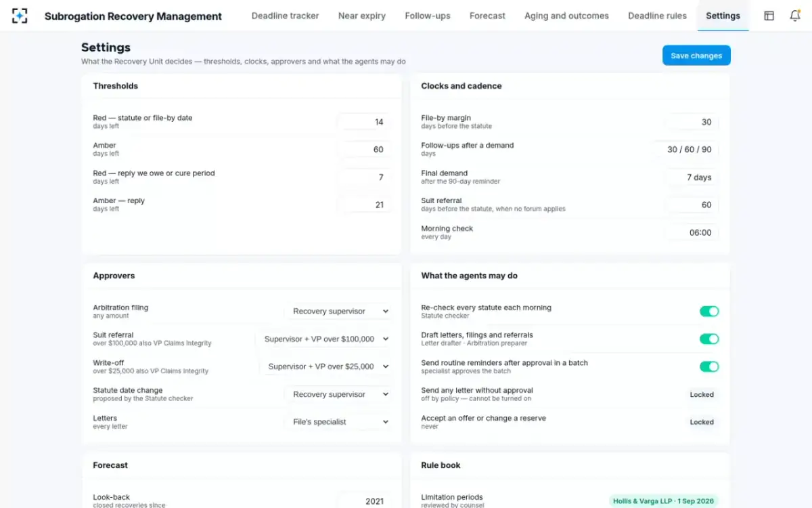Open the layout panel icon
The image size is (812, 508).
[x=769, y=16]
